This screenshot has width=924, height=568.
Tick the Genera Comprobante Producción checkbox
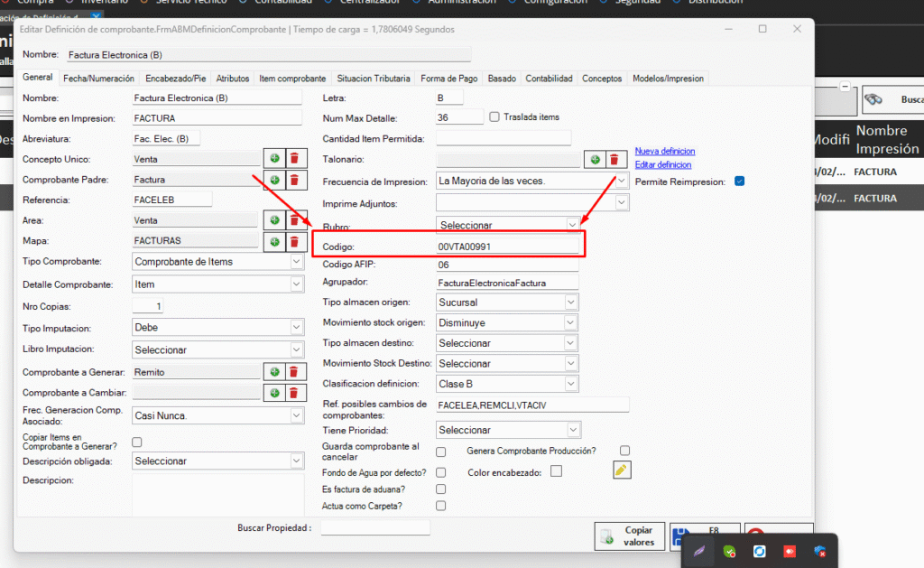(624, 451)
